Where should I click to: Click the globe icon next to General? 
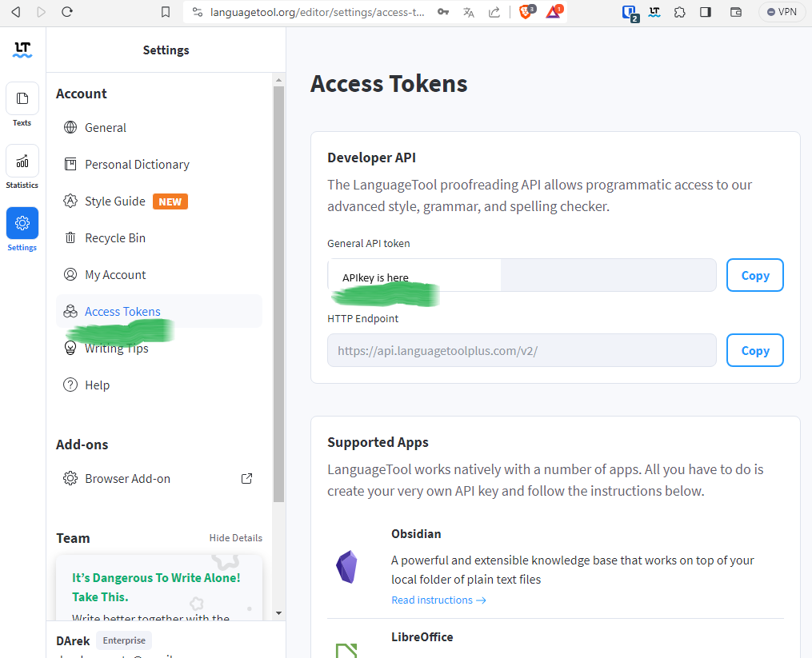pyautogui.click(x=70, y=127)
